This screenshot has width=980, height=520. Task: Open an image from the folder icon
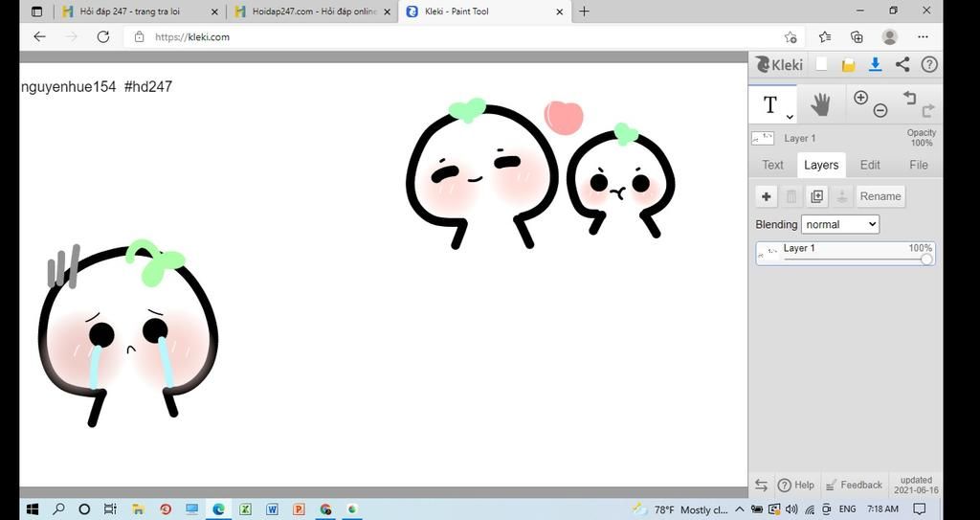[848, 64]
